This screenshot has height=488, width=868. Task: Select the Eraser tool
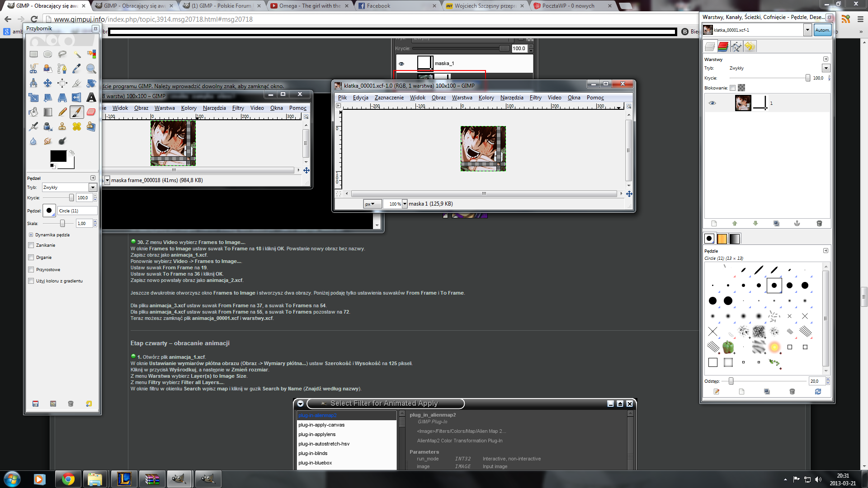pos(91,112)
